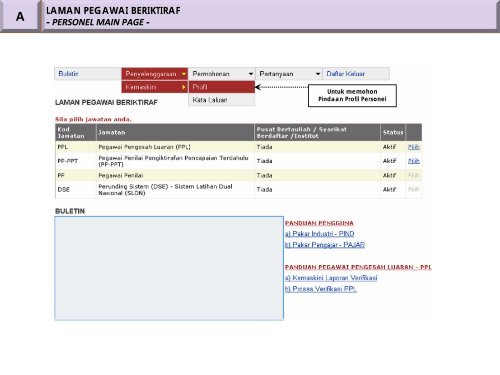Open the Kemaskini submenu arrow
This screenshot has width=500, height=375.
click(x=184, y=87)
